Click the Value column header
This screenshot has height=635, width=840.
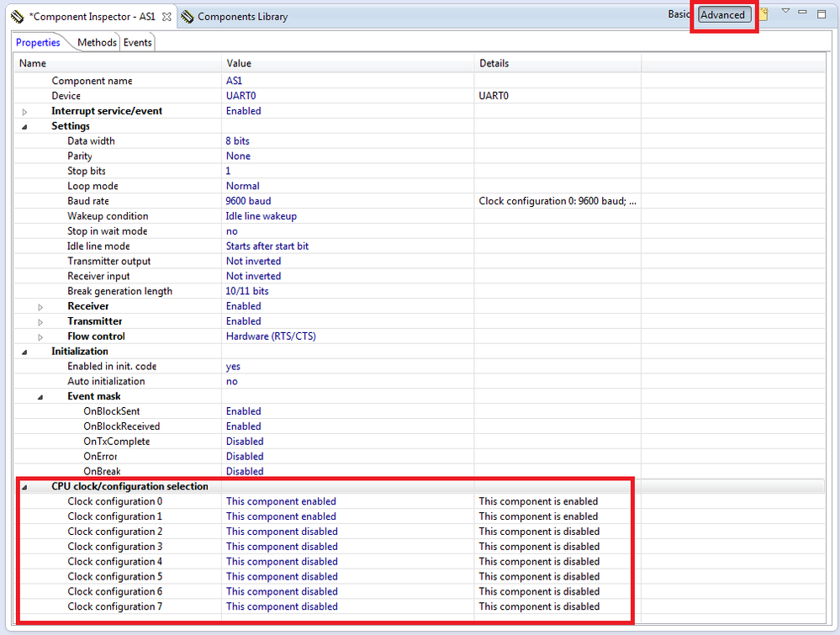[x=347, y=63]
